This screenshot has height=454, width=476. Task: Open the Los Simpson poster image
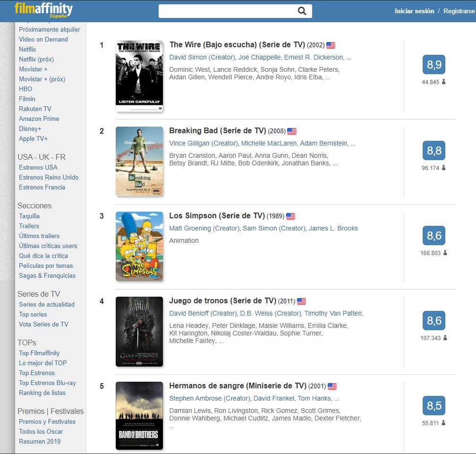pyautogui.click(x=139, y=246)
